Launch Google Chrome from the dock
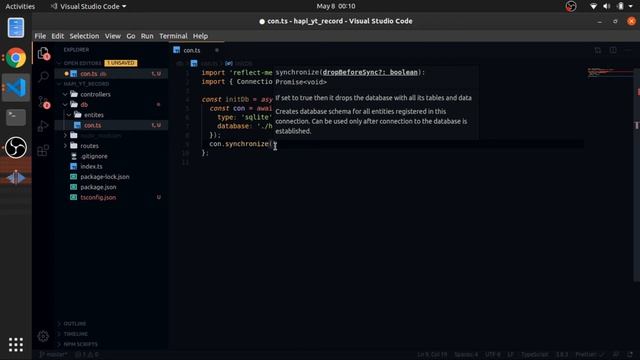Screen dimensions: 640x360 click(x=16, y=58)
